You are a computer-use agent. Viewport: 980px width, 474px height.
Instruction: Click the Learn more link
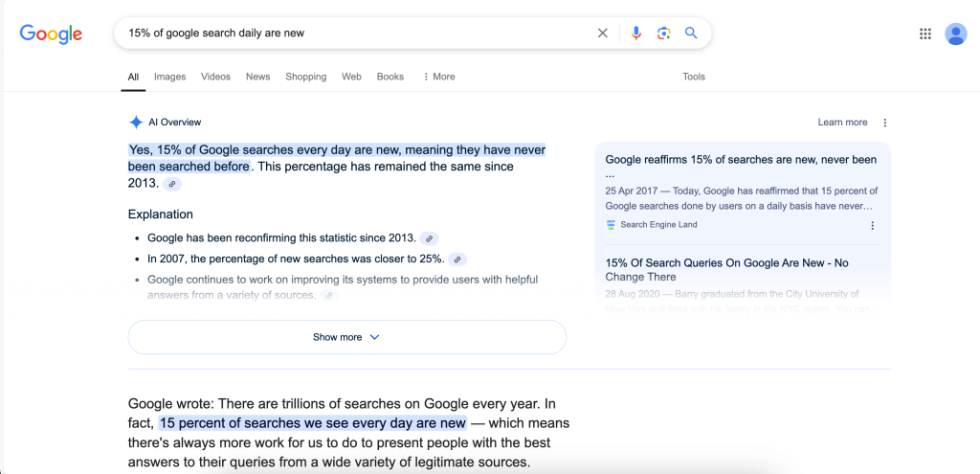coord(842,123)
